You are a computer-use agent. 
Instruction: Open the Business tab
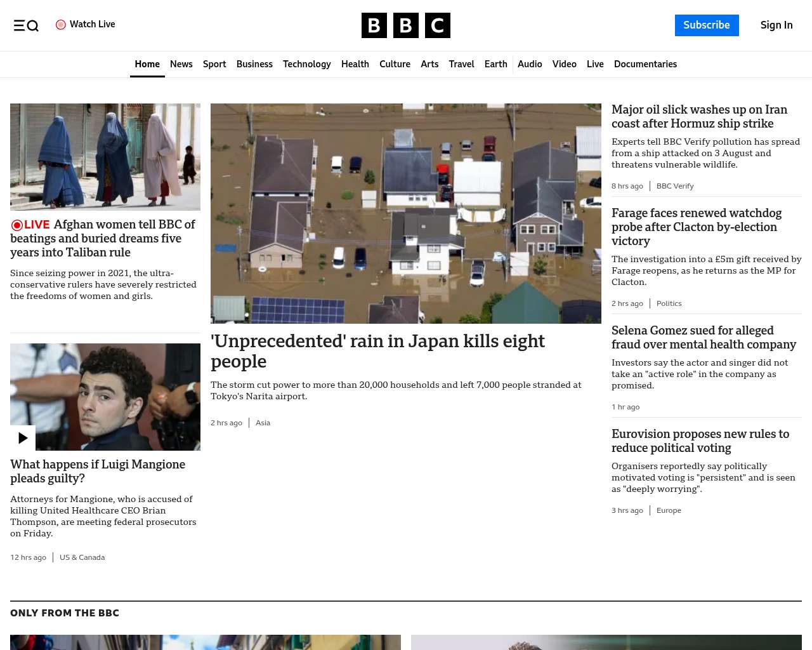[254, 64]
